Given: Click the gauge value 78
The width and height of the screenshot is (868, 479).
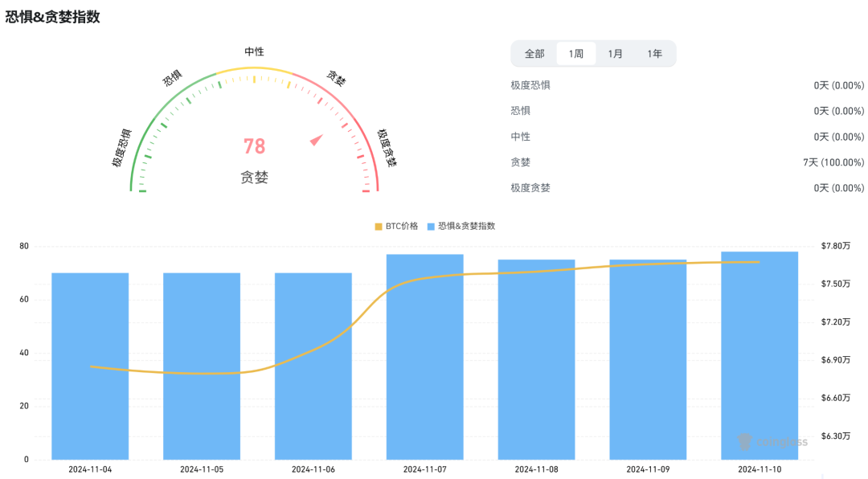Looking at the screenshot, I should 255,147.
